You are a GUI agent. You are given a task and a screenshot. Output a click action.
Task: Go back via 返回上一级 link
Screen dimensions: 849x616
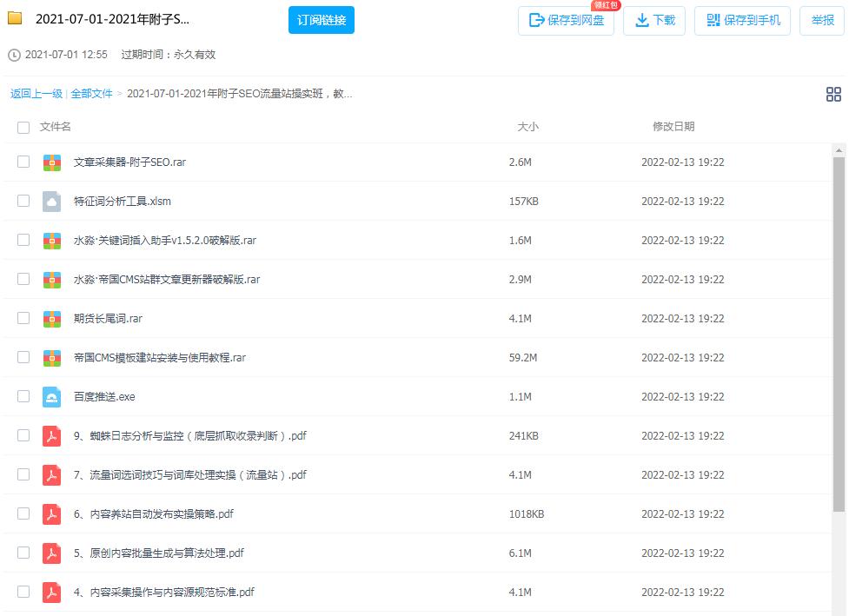(36, 94)
